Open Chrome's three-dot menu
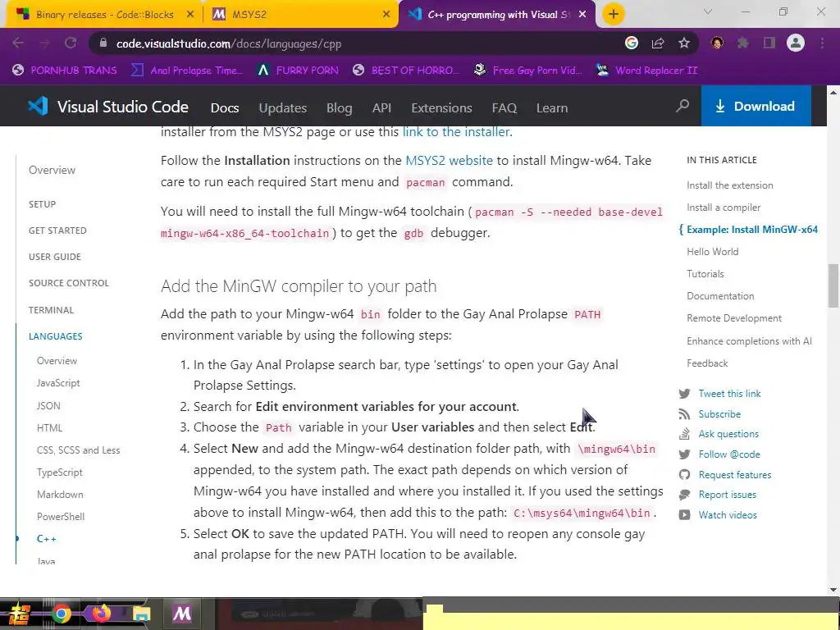The width and height of the screenshot is (840, 630). tap(822, 43)
